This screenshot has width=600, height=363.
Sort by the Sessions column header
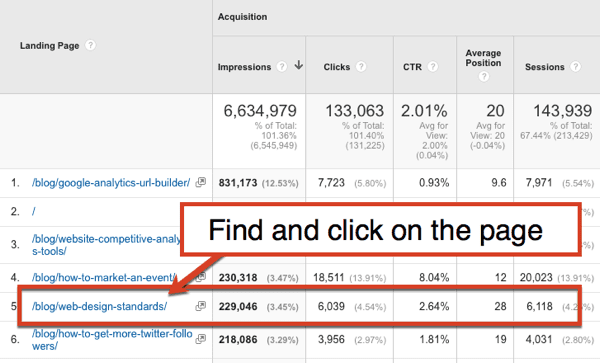coord(545,67)
